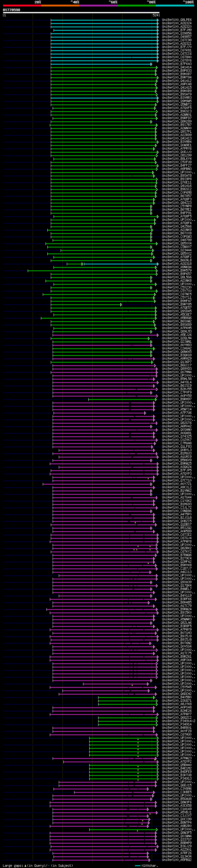Click UniRef100_Q136P7 label
Image resolution: width=197 pixels, height=868 pixels.
click(x=176, y=362)
